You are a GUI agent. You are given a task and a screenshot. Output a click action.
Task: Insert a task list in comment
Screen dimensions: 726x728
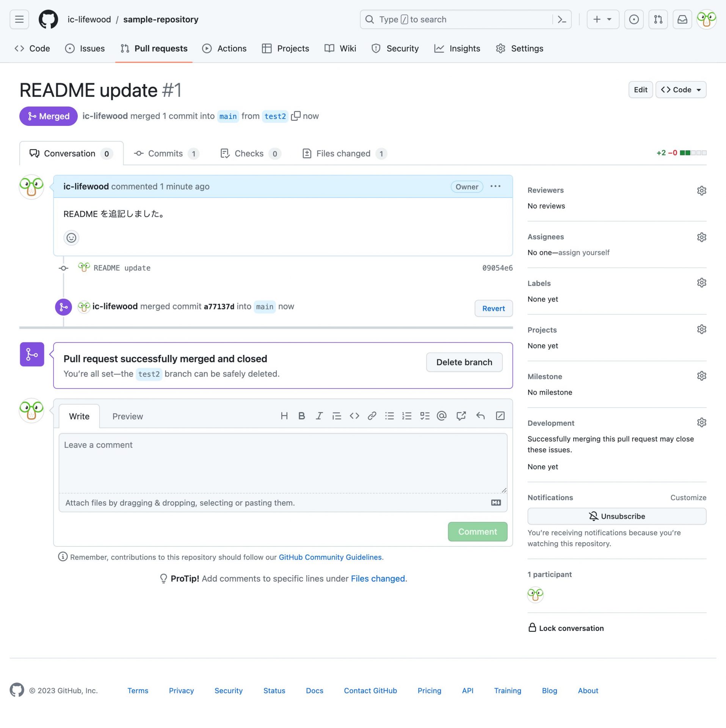(425, 416)
